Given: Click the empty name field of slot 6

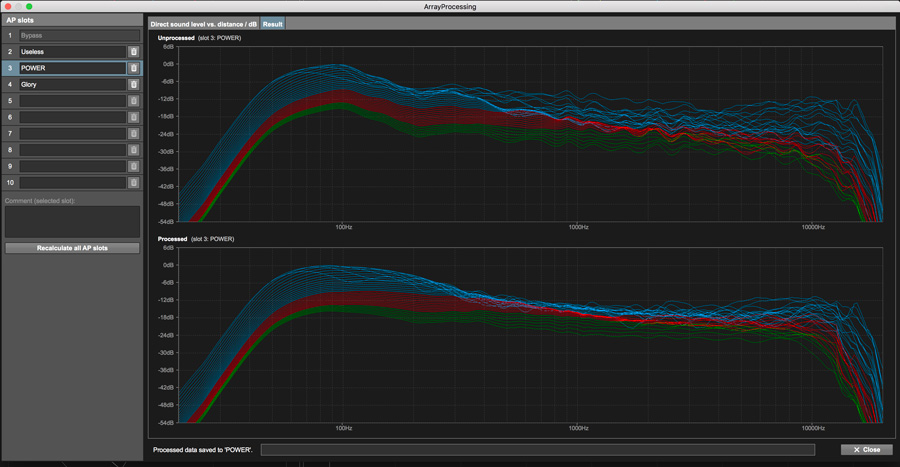Looking at the screenshot, I should (x=72, y=117).
